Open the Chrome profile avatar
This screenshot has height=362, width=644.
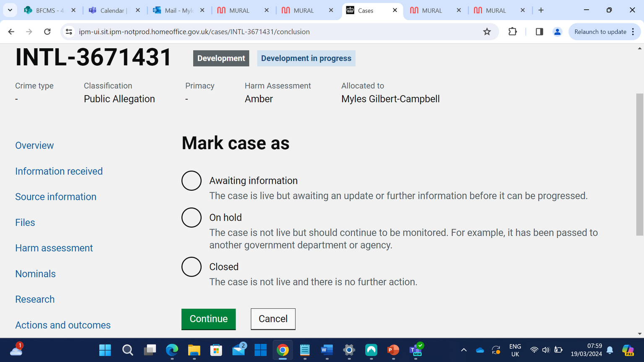pos(557,32)
